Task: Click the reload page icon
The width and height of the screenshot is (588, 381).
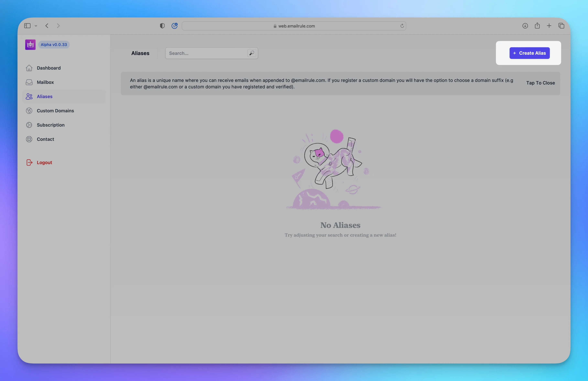Action: click(402, 26)
